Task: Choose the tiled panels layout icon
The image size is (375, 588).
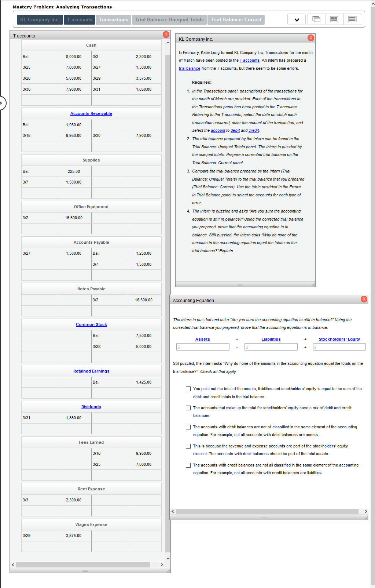Action: (334, 19)
